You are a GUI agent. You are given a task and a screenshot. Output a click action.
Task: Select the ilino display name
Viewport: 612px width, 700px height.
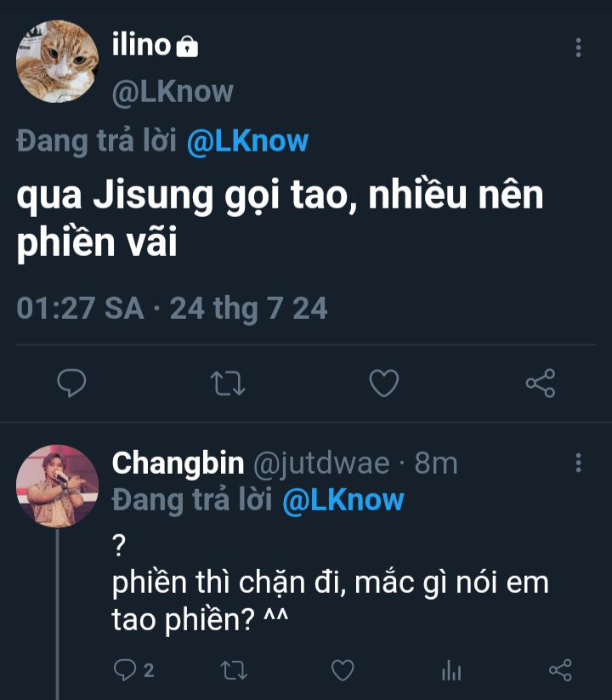tap(141, 44)
